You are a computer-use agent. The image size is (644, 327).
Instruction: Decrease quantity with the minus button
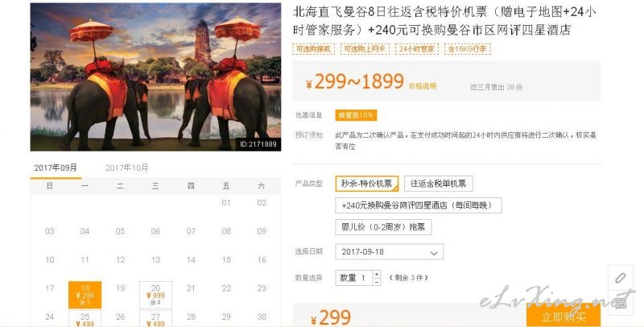(x=377, y=282)
